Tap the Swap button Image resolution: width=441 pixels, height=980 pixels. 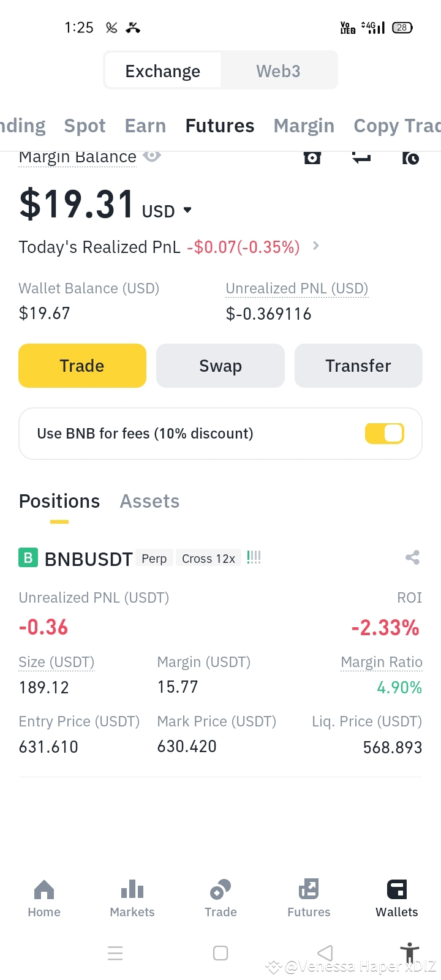[221, 366]
